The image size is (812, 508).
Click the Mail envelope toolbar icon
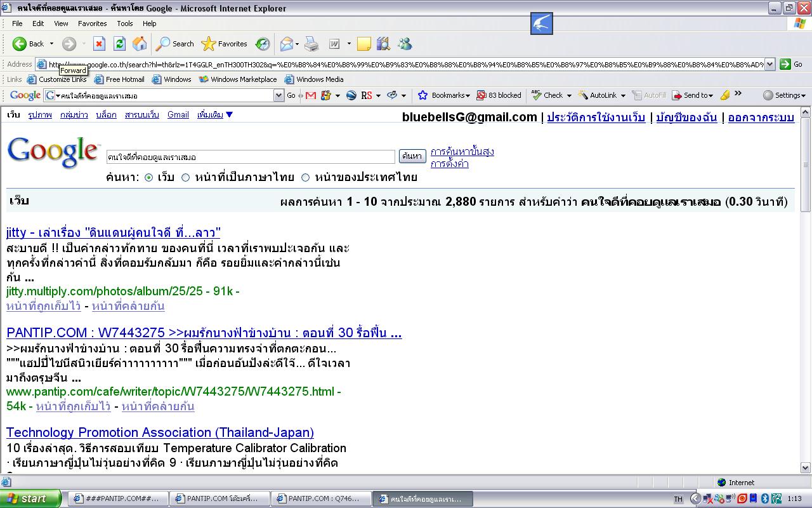coord(286,44)
